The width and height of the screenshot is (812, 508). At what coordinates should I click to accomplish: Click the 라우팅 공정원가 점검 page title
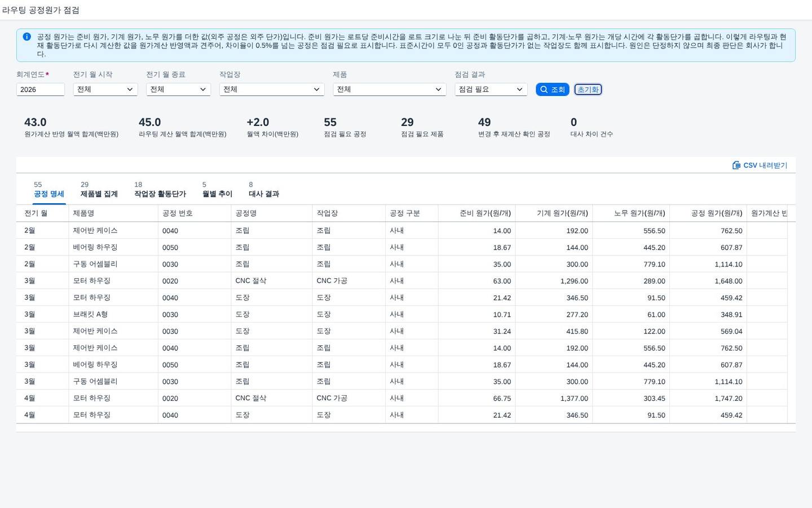click(41, 10)
